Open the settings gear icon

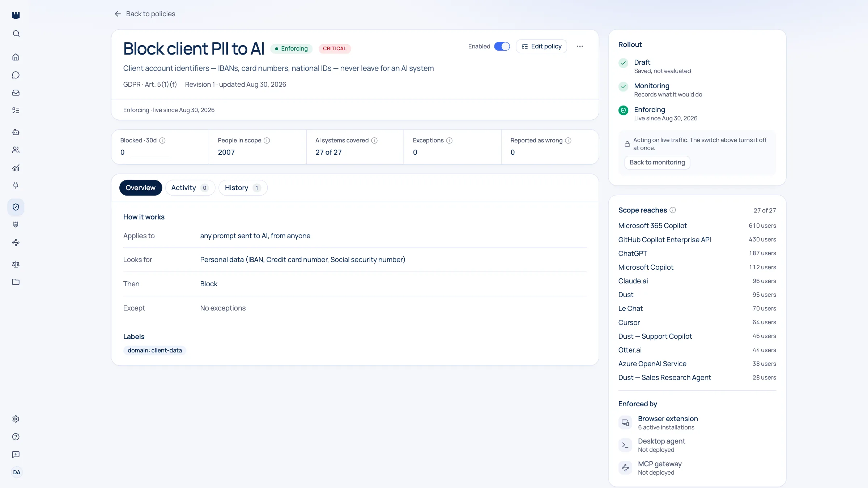coord(16,419)
